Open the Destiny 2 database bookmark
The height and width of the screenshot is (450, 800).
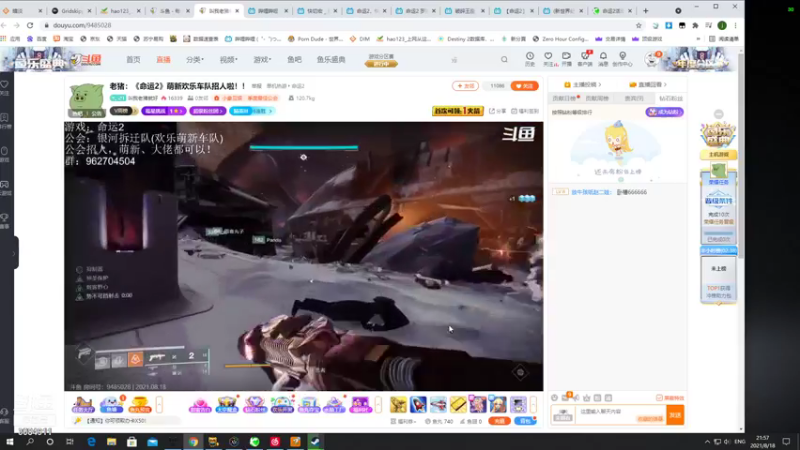pos(464,39)
